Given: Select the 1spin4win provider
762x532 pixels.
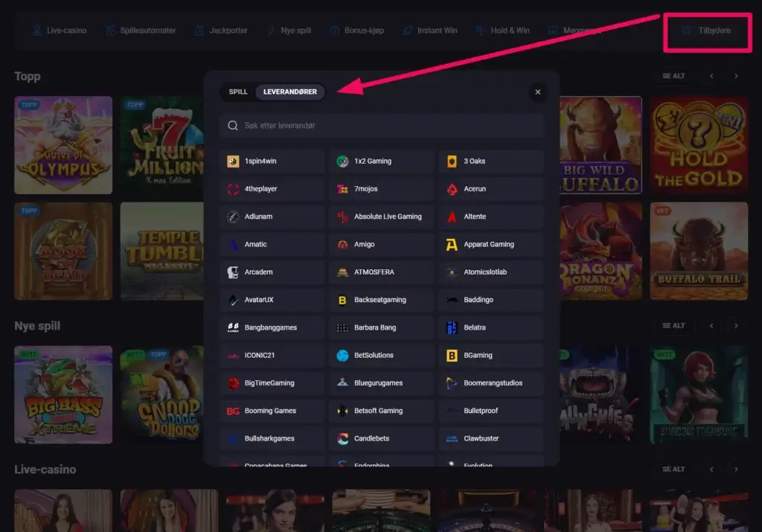Looking at the screenshot, I should (x=272, y=161).
